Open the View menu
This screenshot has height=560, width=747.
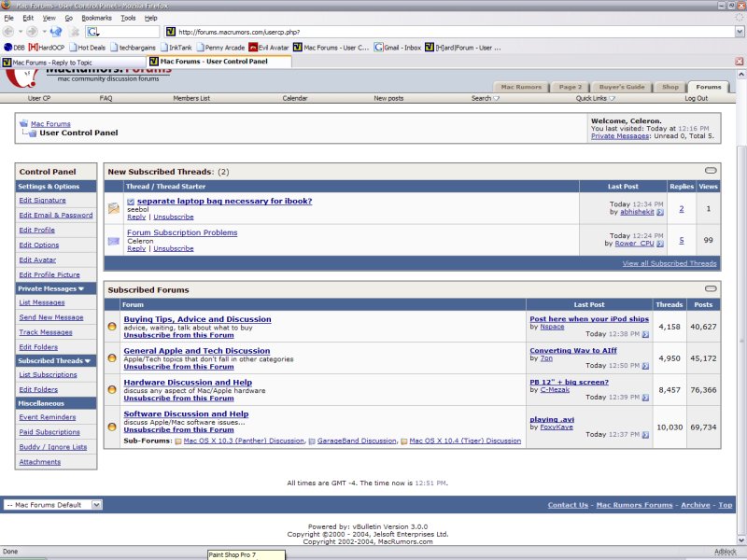(x=49, y=18)
